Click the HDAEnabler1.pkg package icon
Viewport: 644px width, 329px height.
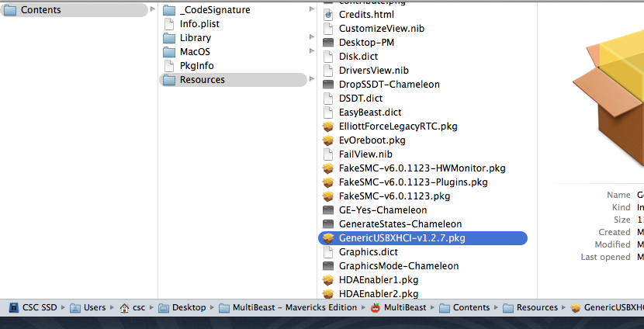pyautogui.click(x=328, y=280)
